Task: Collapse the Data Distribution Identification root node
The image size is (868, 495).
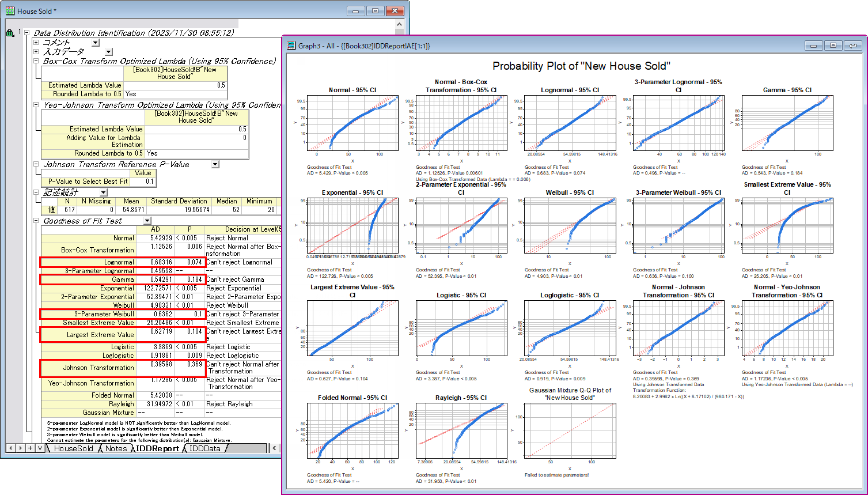Action: point(26,33)
